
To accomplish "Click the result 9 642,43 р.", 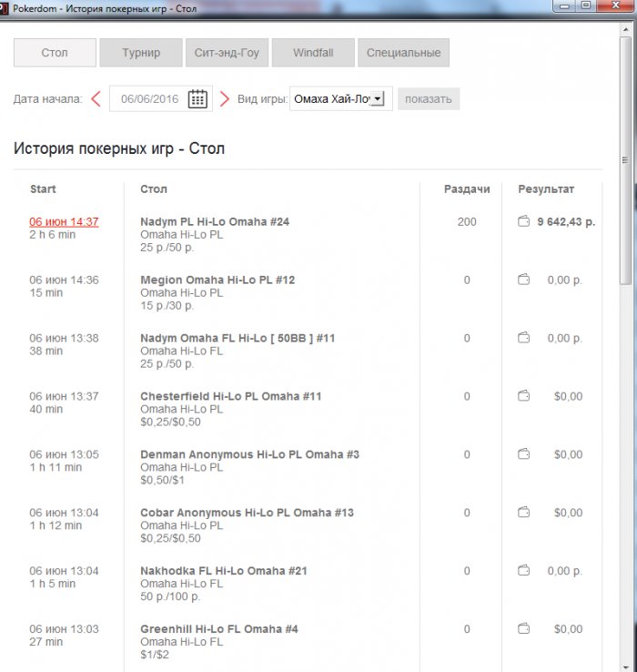I will 566,221.
